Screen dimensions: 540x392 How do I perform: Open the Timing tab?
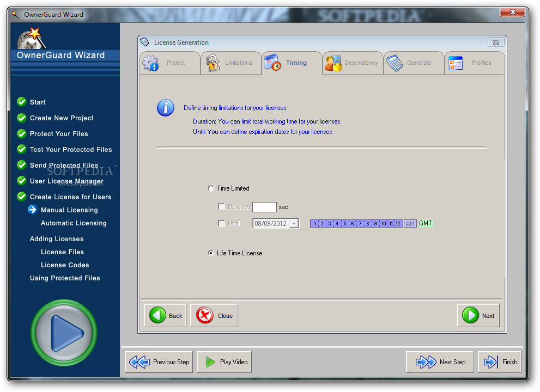[x=292, y=63]
